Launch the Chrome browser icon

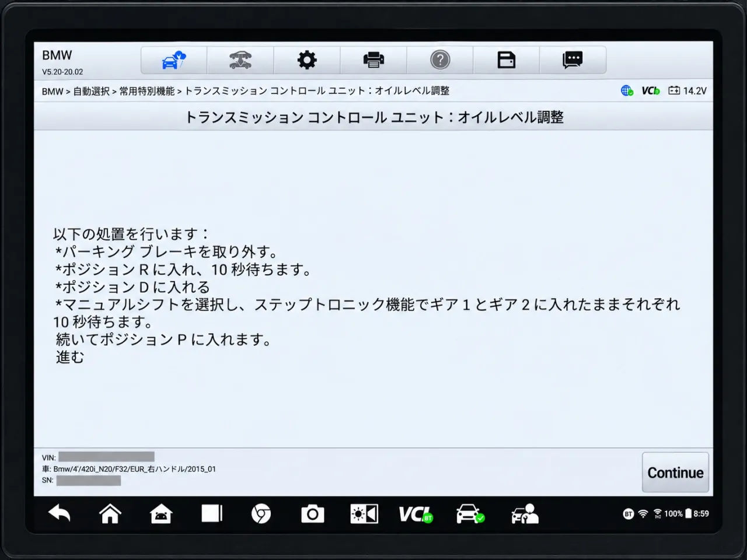pos(261,514)
